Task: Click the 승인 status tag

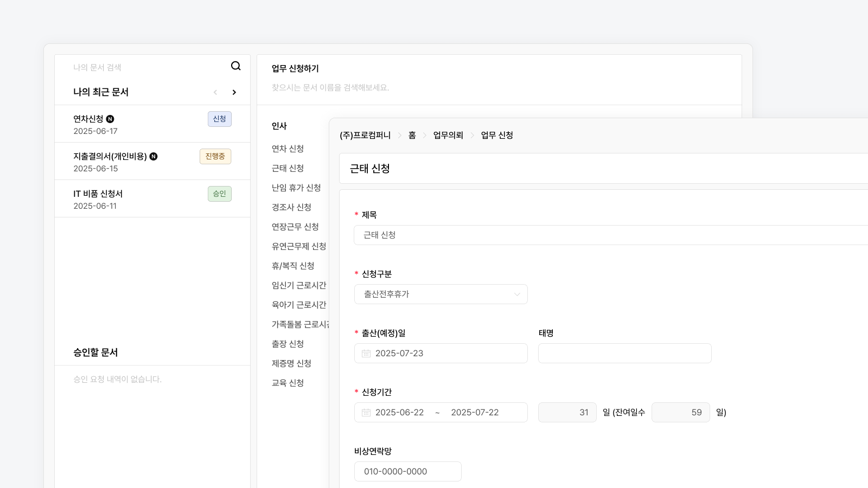Action: tap(220, 194)
